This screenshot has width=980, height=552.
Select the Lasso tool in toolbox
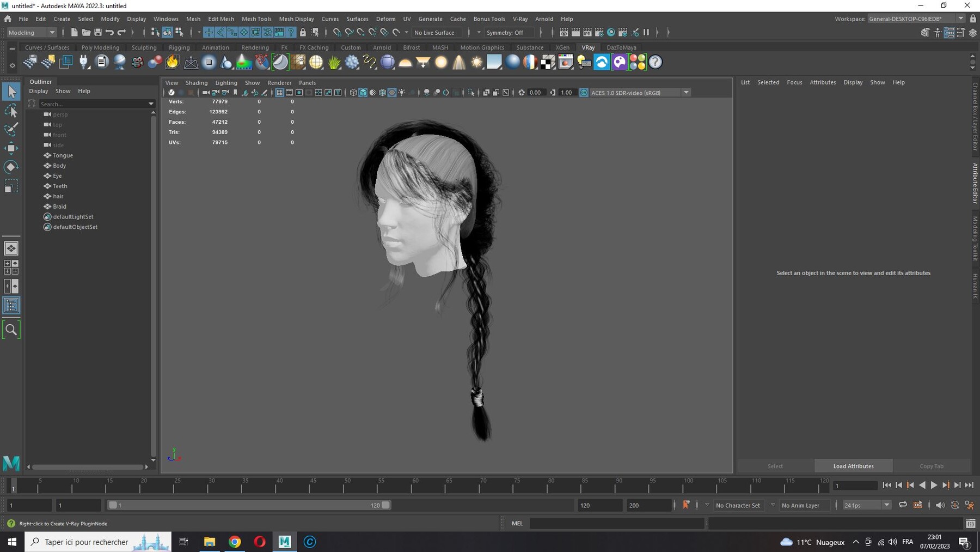point(11,111)
